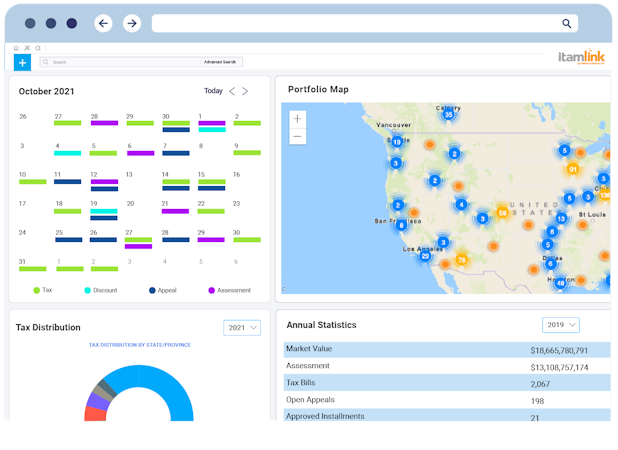
Task: Zoom in on the Portfolio Map
Action: (298, 119)
